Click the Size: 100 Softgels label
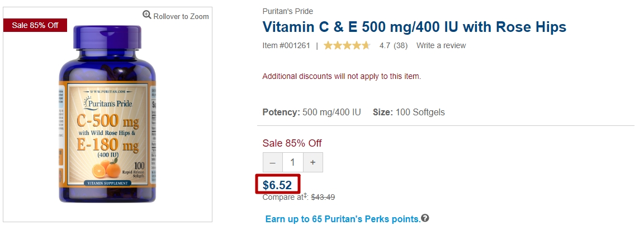This screenshot has width=644, height=225. point(409,112)
